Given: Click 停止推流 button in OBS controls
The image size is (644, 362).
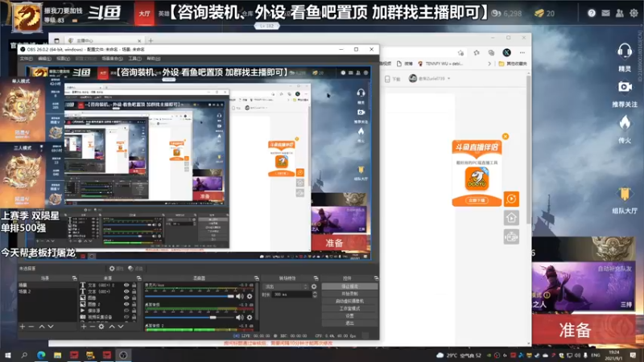Looking at the screenshot, I should 349,286.
